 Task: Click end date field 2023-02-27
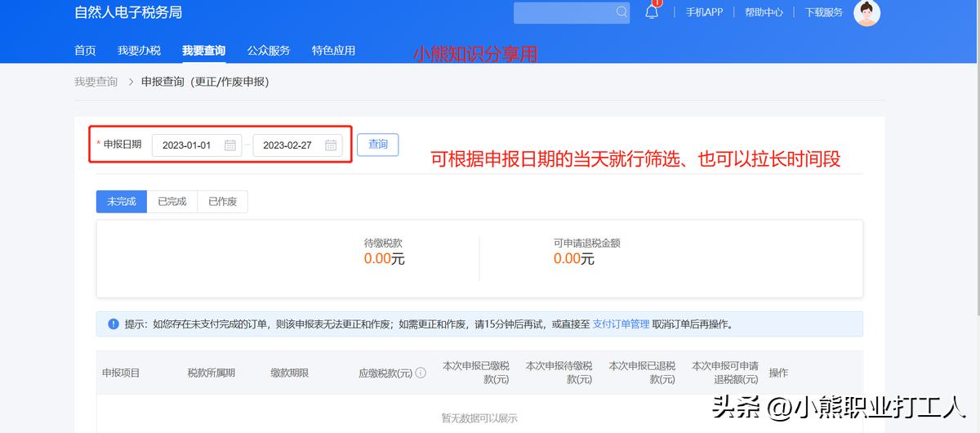[x=298, y=145]
